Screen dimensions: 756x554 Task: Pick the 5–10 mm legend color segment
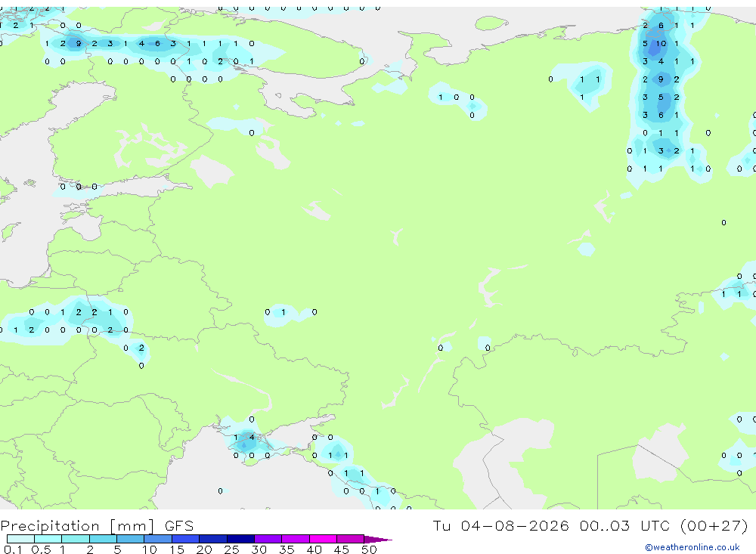click(130, 539)
